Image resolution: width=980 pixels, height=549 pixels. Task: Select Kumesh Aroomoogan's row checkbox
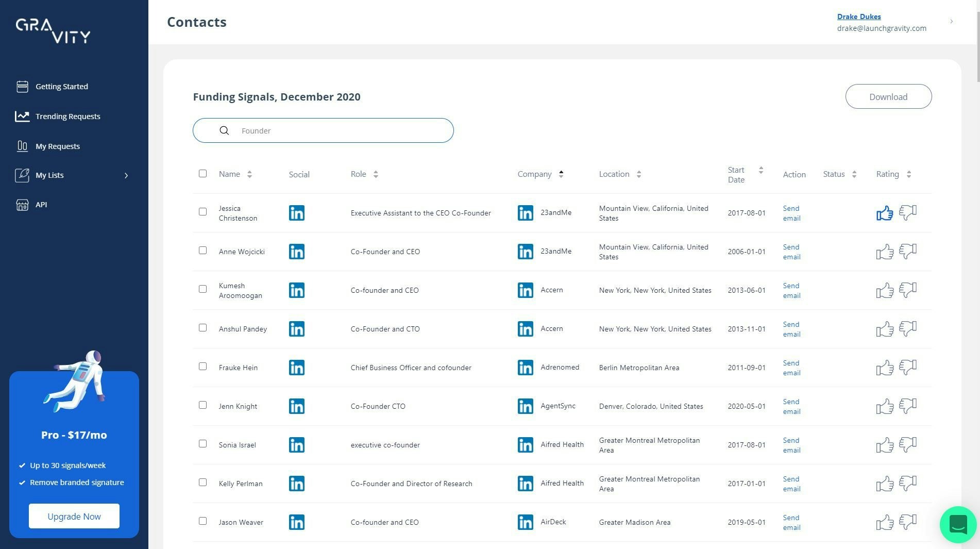tap(202, 289)
